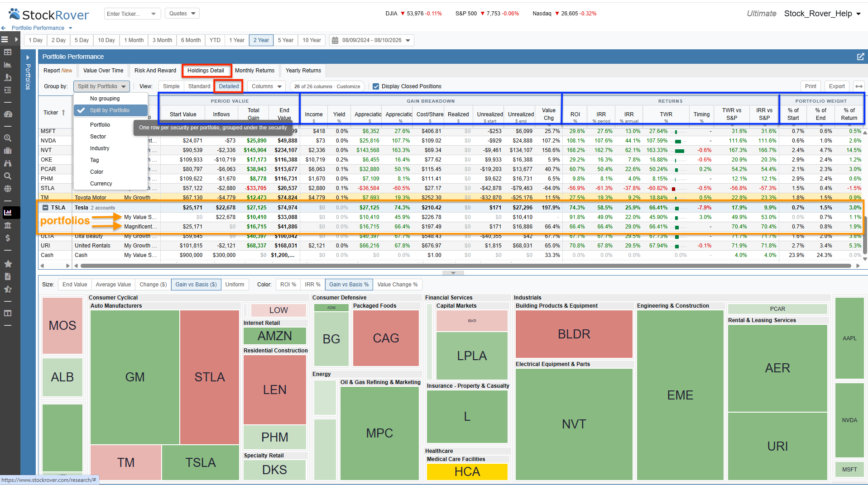Viewport: 868px width, 485px height.
Task: Open the Screener magnifier-dollar sidebar icon
Action: point(8,138)
